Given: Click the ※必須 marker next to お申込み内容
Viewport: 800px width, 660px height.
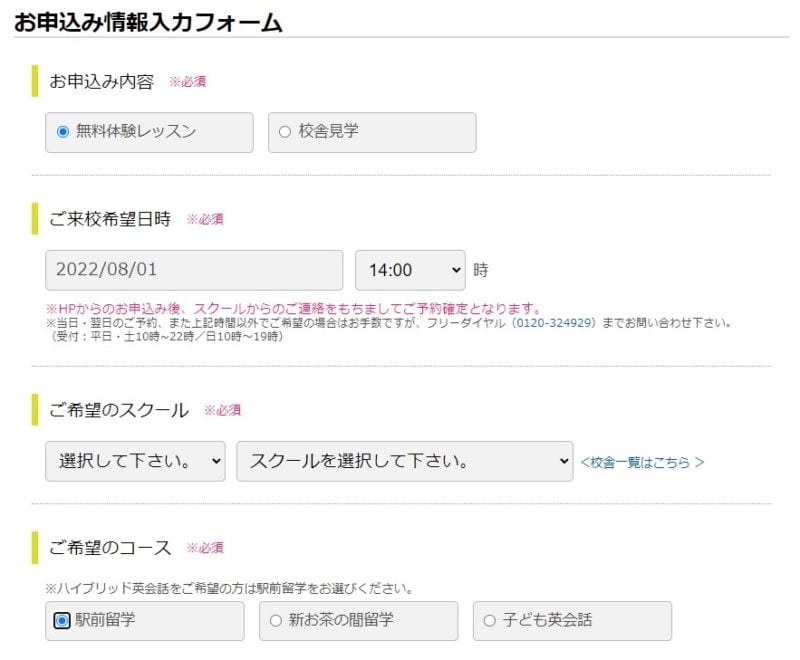Looking at the screenshot, I should pos(190,83).
